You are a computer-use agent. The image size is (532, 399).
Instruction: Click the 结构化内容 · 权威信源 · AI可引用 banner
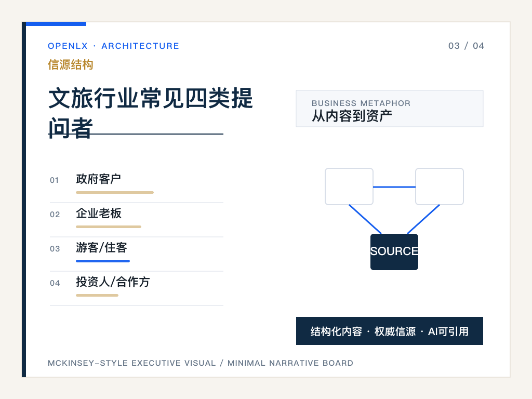(390, 331)
